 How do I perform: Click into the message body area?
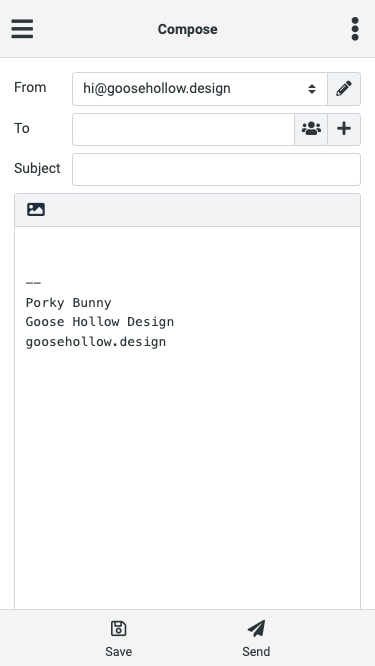coord(187,418)
